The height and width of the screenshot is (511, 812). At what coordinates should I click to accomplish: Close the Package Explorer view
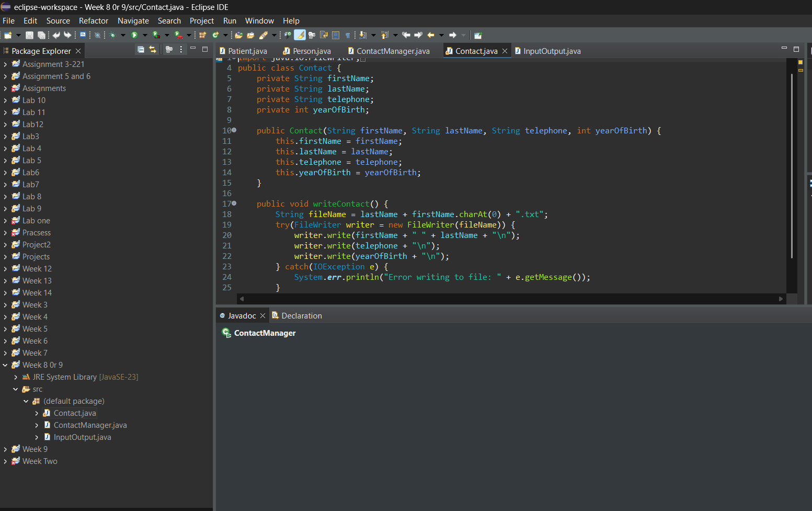(x=78, y=51)
